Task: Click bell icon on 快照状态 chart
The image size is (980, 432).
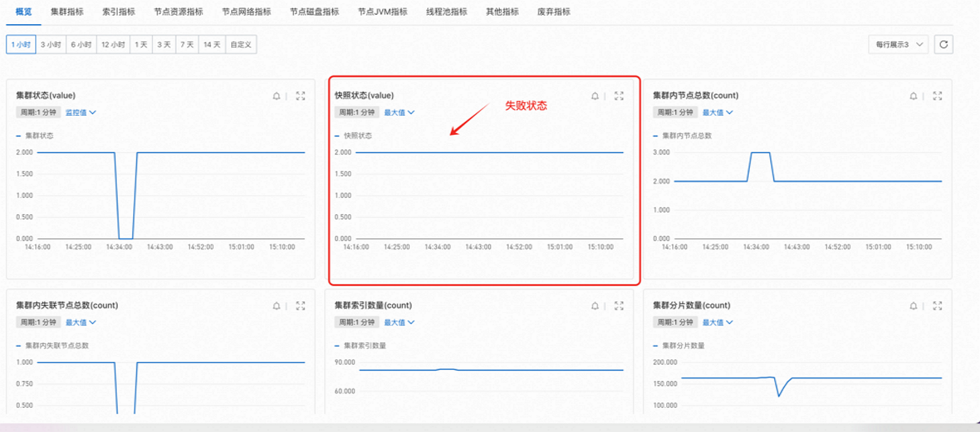Action: 595,96
